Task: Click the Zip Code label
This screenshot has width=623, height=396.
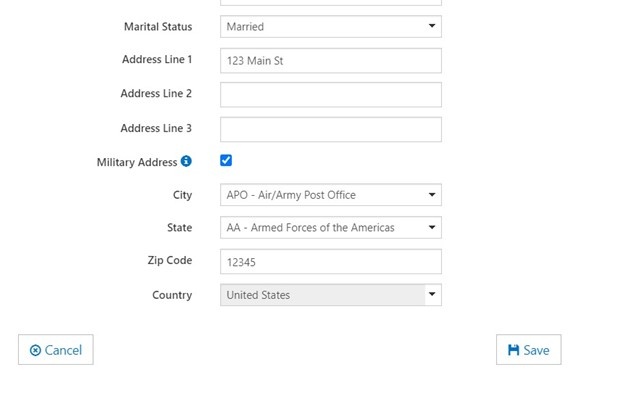Action: (x=170, y=260)
